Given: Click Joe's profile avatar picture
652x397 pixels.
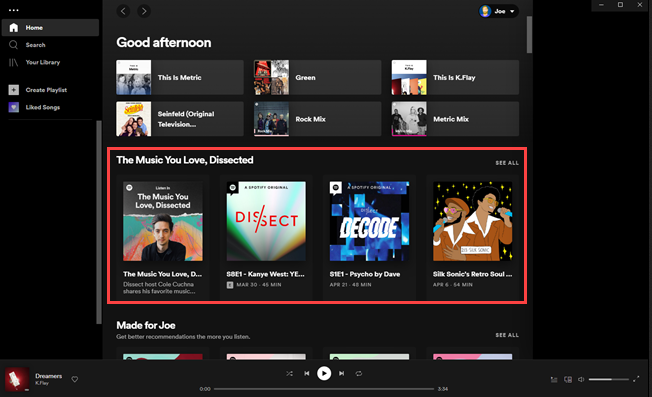Looking at the screenshot, I should click(485, 11).
